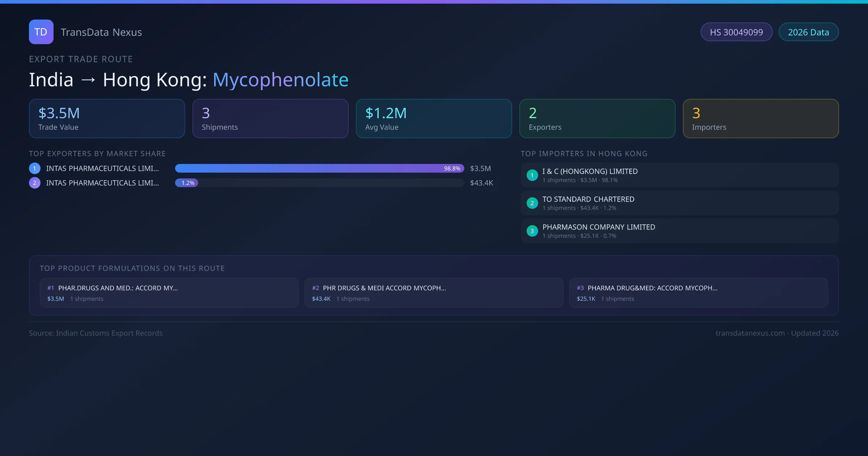Click rank 3 badge beside PHARMASON COMPANY
The height and width of the screenshot is (456, 868).
[532, 231]
